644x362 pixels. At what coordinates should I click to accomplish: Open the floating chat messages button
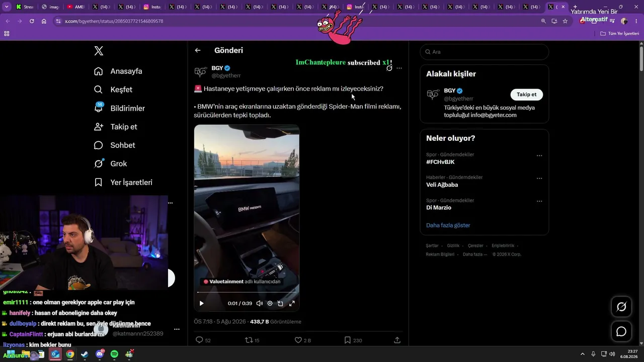pyautogui.click(x=621, y=331)
